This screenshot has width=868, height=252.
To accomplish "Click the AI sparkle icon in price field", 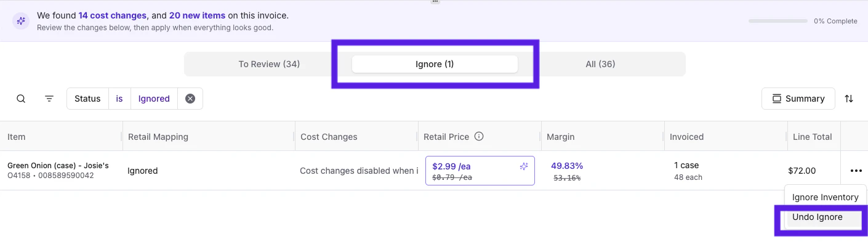I will coord(524,166).
